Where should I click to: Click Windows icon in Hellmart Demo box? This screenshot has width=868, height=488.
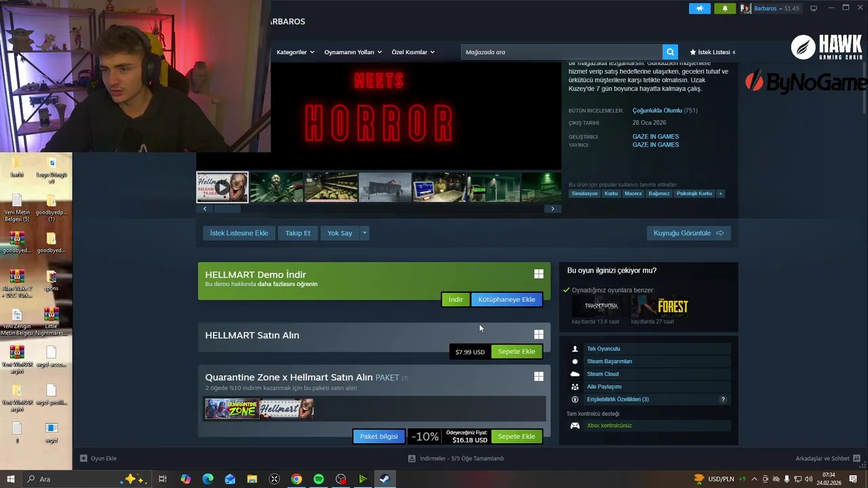coord(538,274)
